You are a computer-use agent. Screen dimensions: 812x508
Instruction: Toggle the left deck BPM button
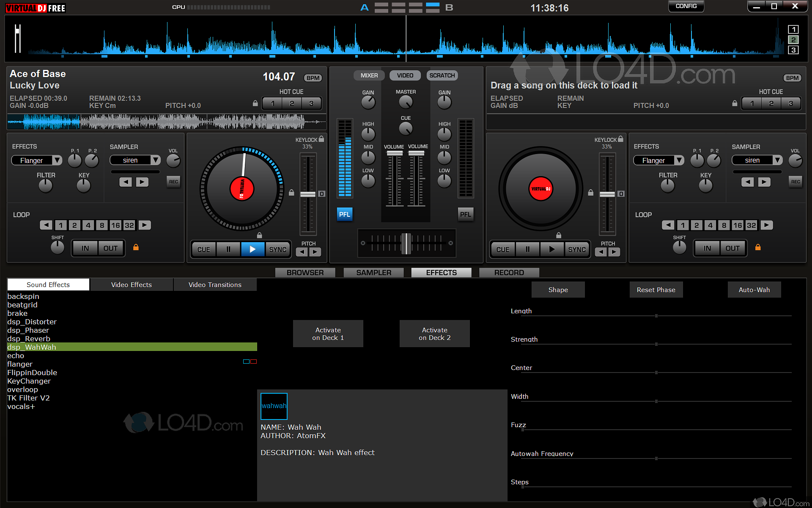click(313, 78)
